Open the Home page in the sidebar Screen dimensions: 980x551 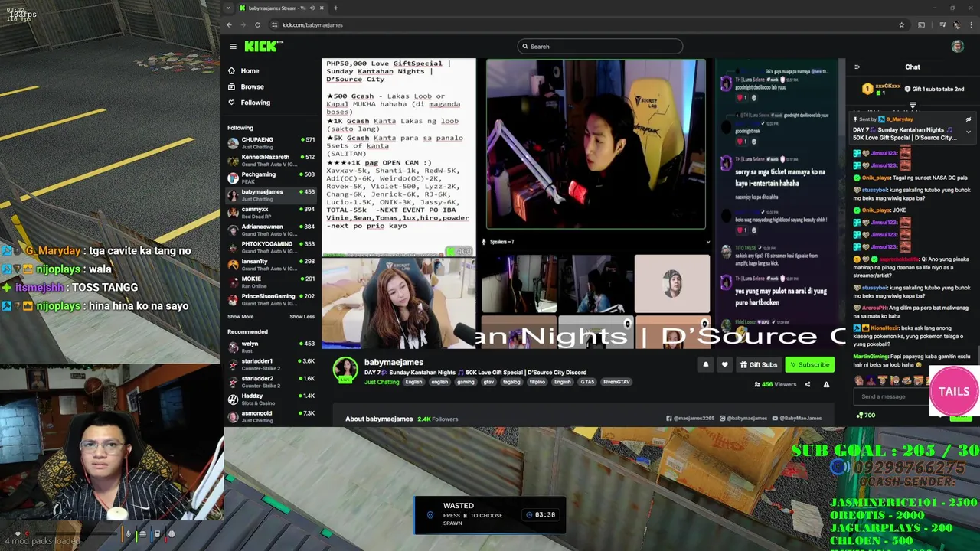click(x=250, y=71)
